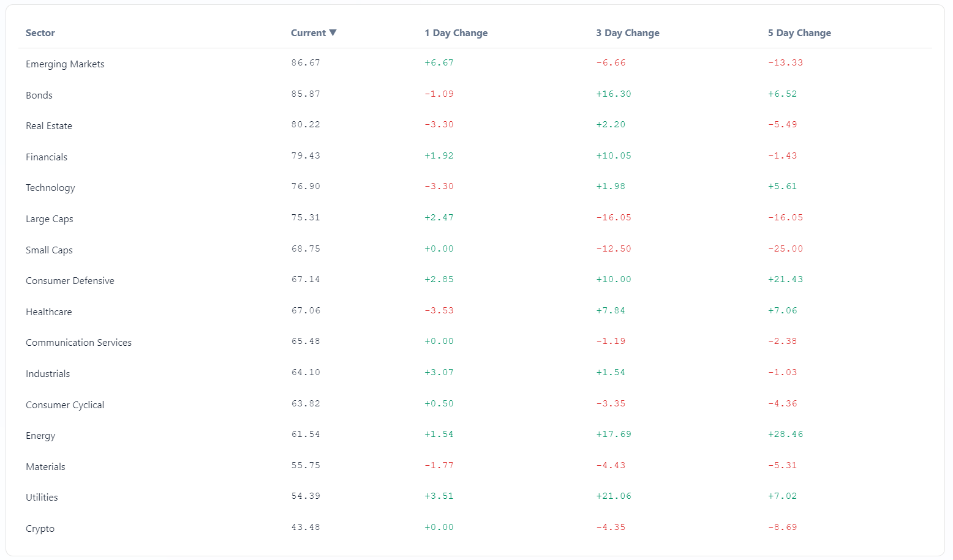Image resolution: width=953 pixels, height=560 pixels.
Task: Click the 1 day change +3.51
Action: point(439,496)
